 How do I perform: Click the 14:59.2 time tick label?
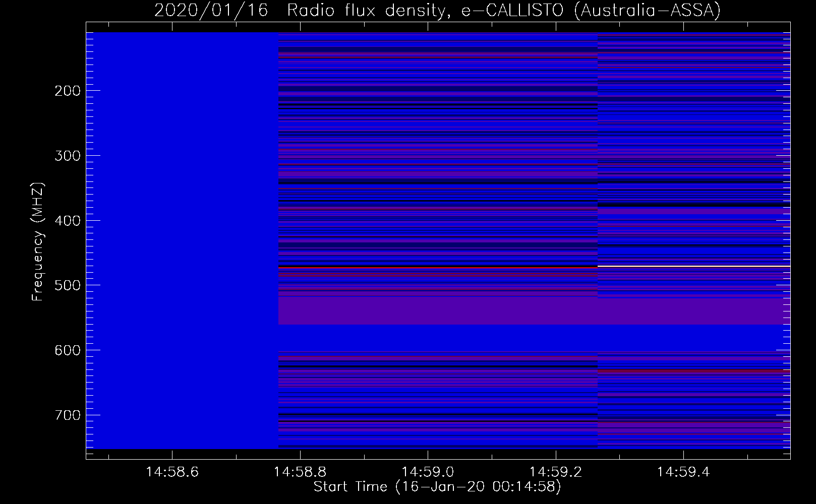556,472
